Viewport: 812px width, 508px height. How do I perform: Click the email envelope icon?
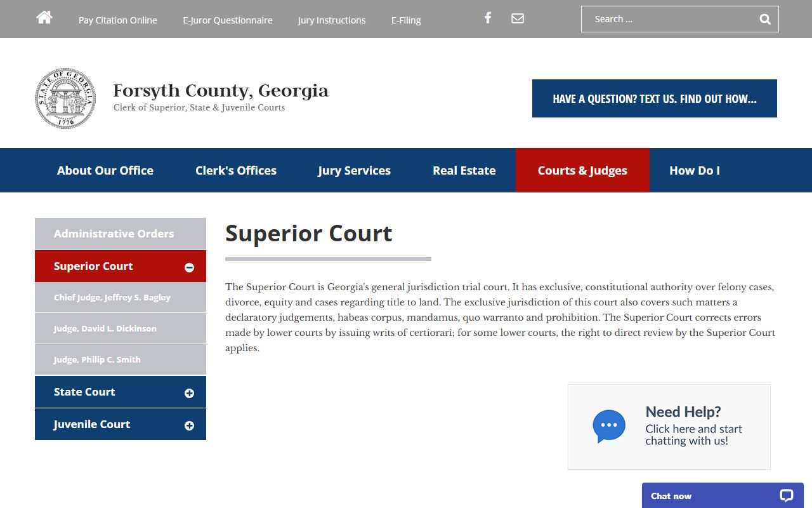(518, 18)
